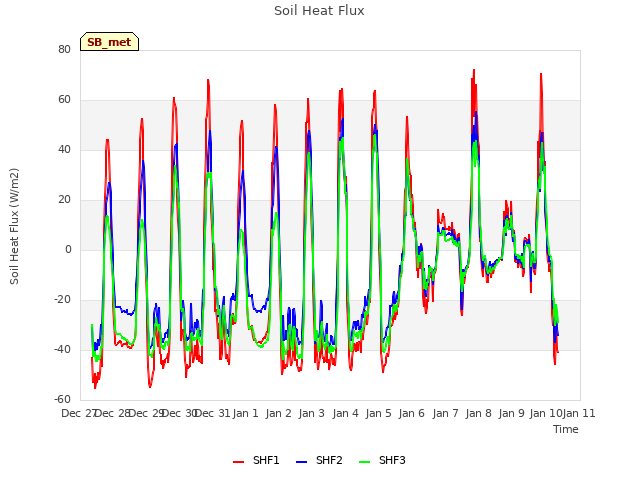
Task: Click the blue SHF2 legend color marker
Action: [x=301, y=462]
